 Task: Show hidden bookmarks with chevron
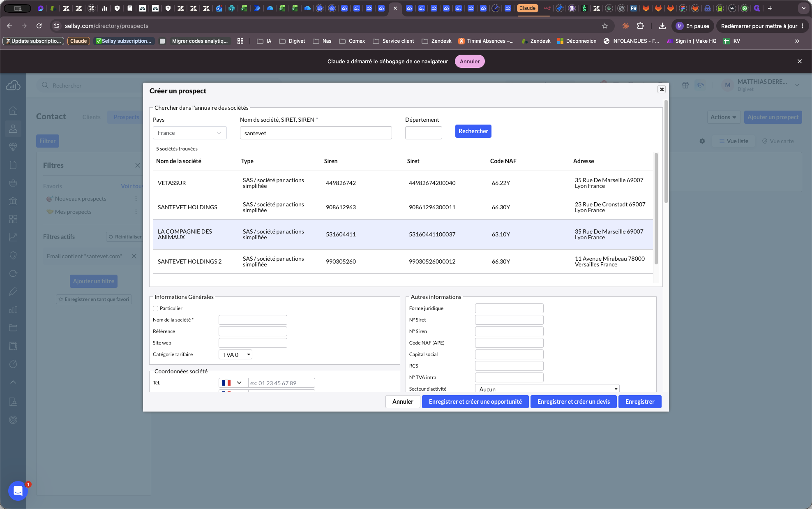[797, 41]
